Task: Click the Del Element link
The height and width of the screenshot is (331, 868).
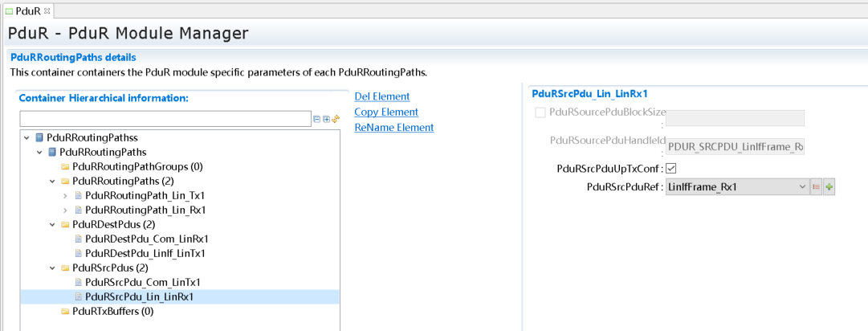Action: click(381, 96)
